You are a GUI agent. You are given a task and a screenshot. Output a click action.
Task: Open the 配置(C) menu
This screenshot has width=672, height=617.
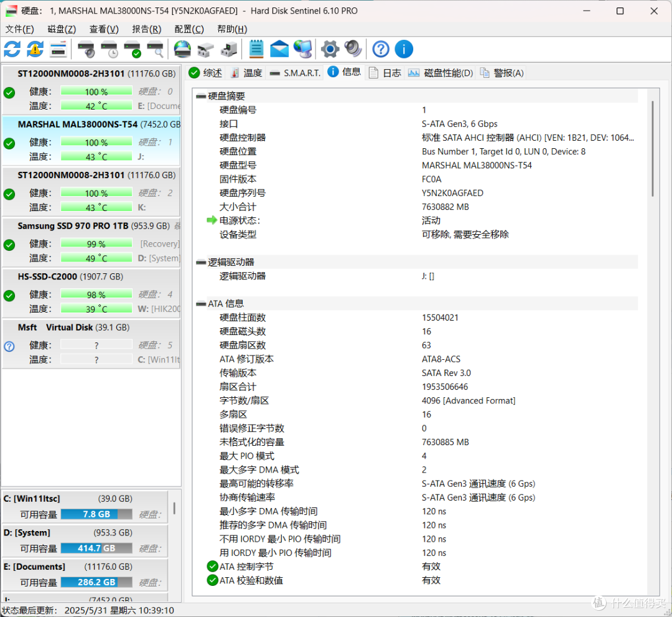tap(189, 29)
